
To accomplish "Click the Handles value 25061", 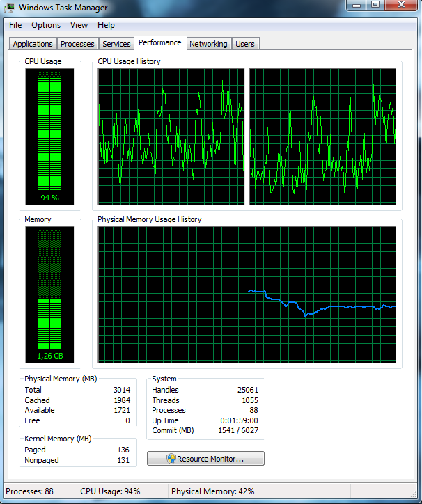I will (248, 390).
